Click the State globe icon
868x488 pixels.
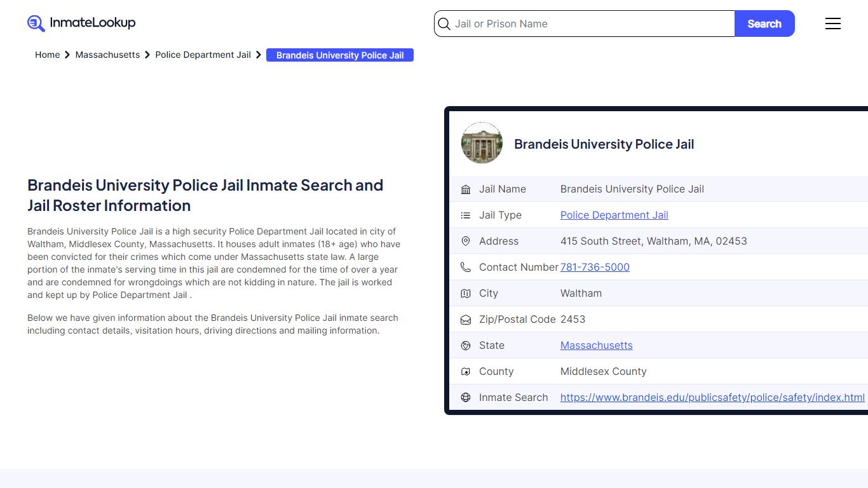click(466, 346)
